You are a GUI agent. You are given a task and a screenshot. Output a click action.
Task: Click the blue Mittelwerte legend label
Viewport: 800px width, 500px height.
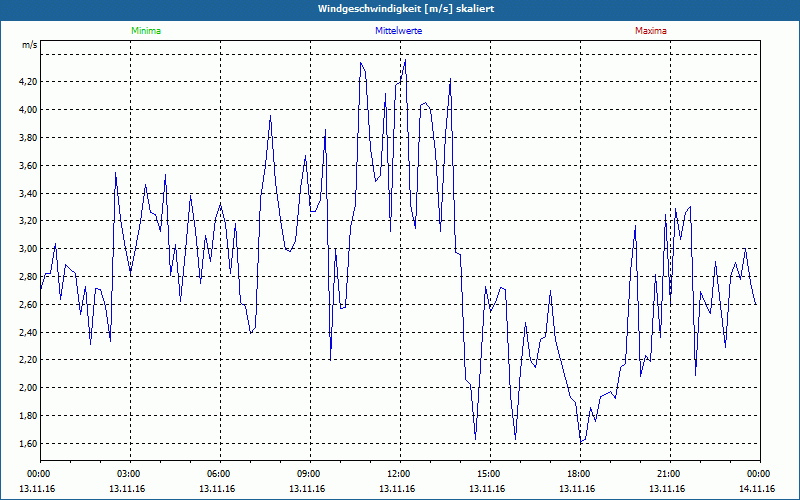pyautogui.click(x=398, y=31)
